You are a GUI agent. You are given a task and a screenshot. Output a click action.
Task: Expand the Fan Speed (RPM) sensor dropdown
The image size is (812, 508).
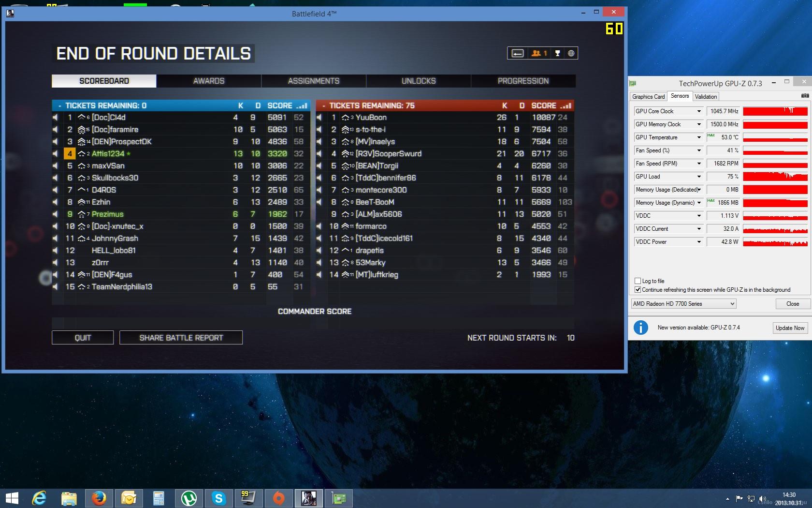point(699,164)
